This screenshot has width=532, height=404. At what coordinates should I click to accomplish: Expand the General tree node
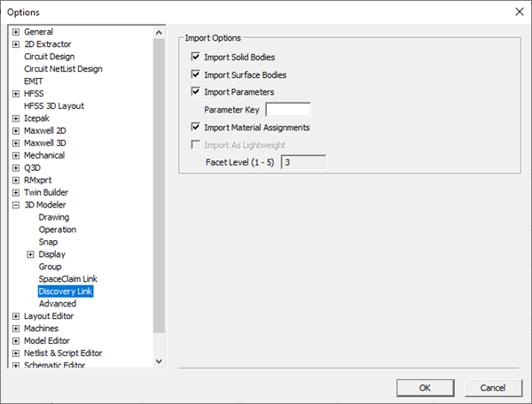(16, 32)
